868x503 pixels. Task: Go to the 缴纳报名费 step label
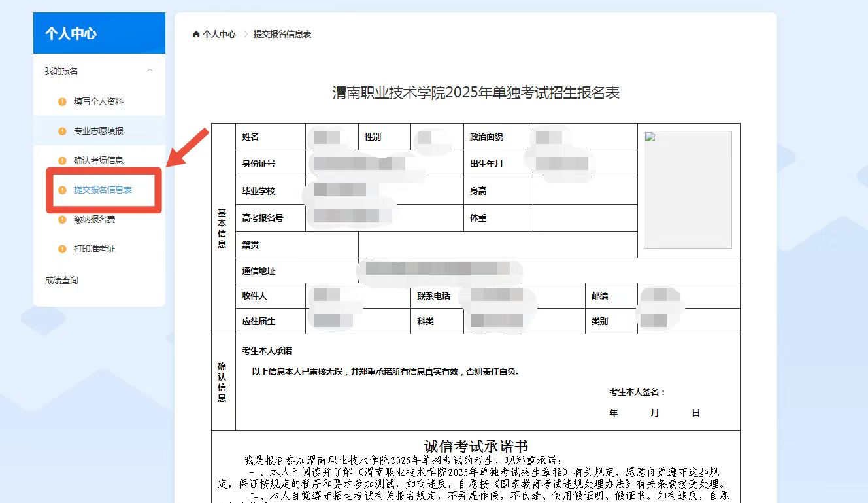pos(95,220)
